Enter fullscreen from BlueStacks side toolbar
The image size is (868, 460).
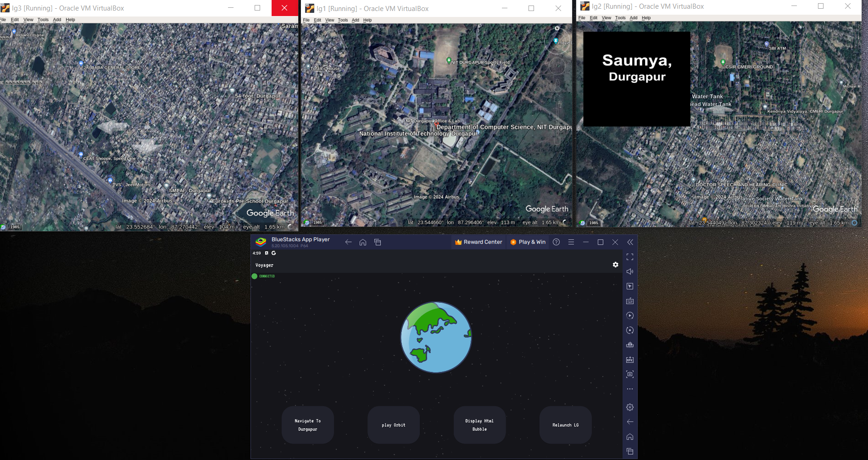tap(630, 257)
